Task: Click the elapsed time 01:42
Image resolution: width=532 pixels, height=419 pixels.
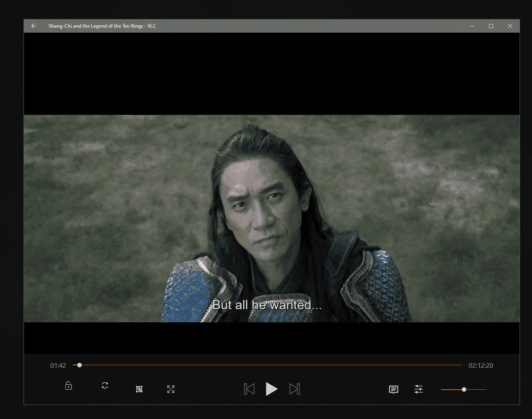Action: point(58,366)
